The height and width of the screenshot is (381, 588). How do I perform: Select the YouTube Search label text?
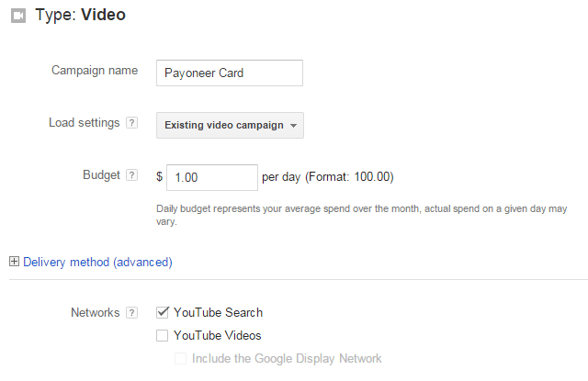click(219, 312)
